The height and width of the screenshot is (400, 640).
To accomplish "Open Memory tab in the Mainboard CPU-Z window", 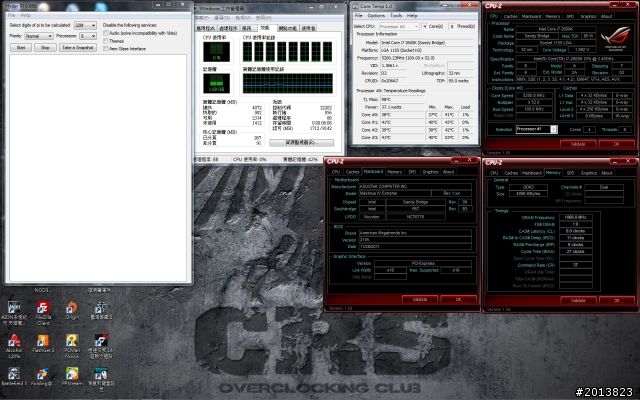I will click(394, 172).
